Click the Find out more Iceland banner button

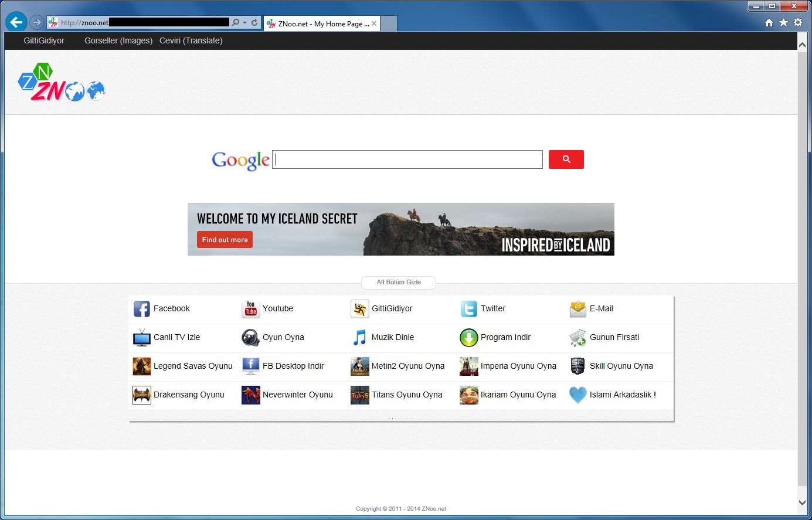pos(224,239)
